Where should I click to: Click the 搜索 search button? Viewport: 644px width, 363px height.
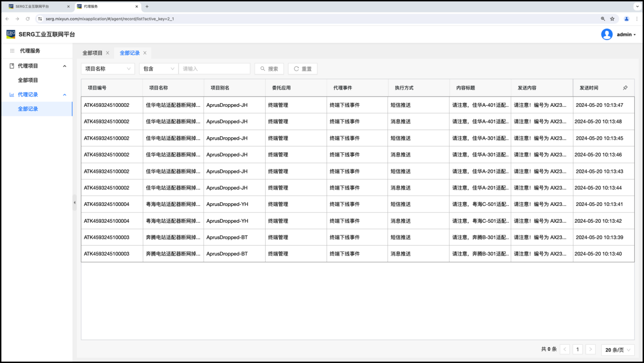(269, 69)
